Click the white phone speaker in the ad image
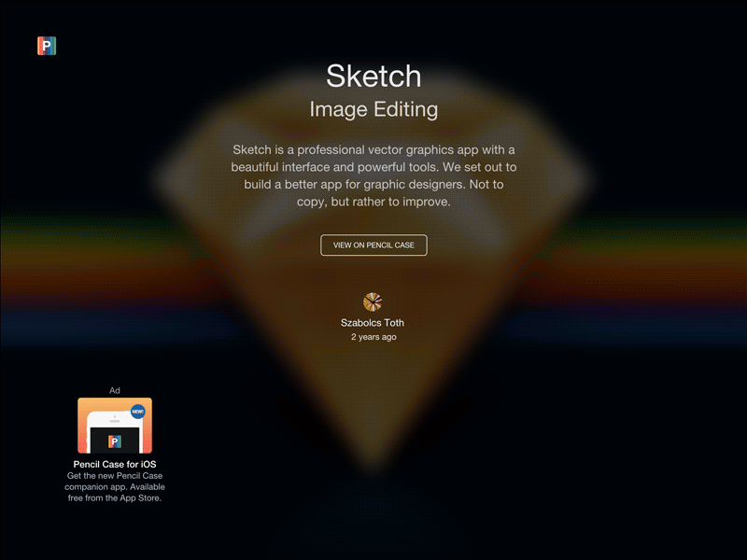Viewport: 747px width, 560px height. click(x=115, y=421)
